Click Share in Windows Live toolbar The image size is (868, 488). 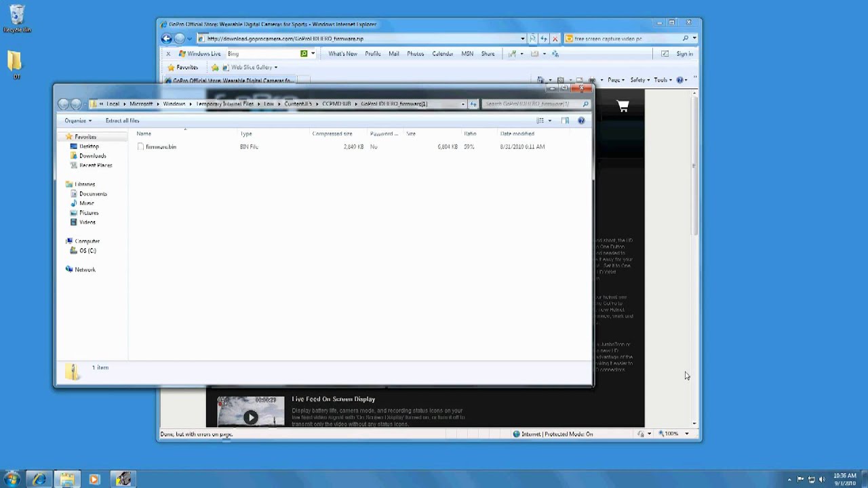(x=488, y=54)
